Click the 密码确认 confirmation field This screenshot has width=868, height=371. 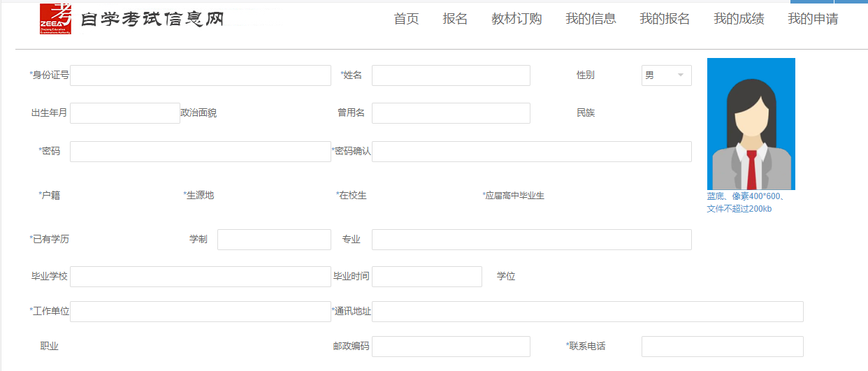531,152
